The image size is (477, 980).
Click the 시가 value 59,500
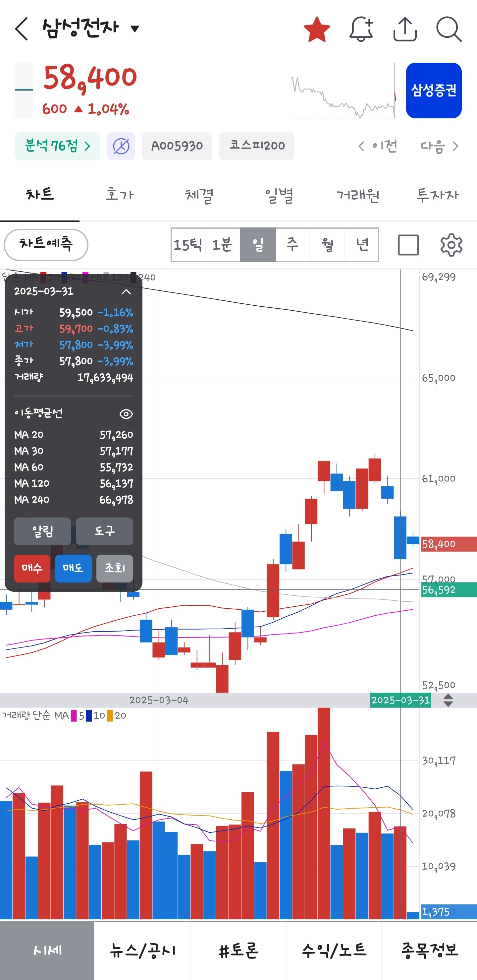[76, 313]
